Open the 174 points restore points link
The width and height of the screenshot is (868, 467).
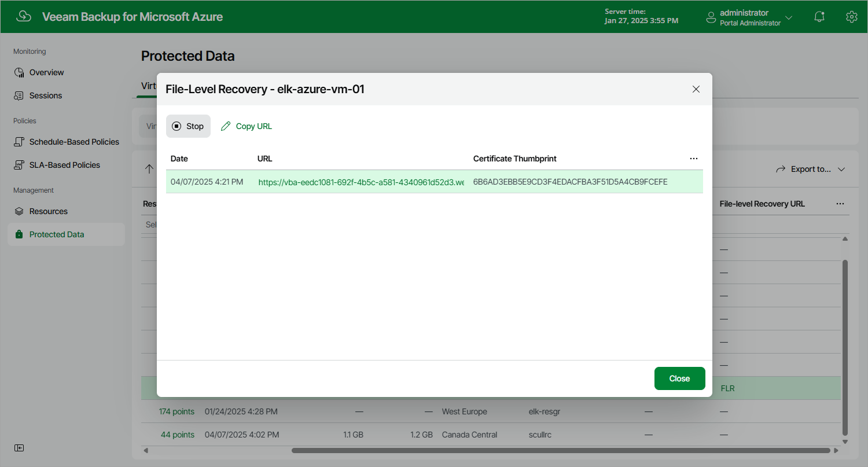coord(176,411)
